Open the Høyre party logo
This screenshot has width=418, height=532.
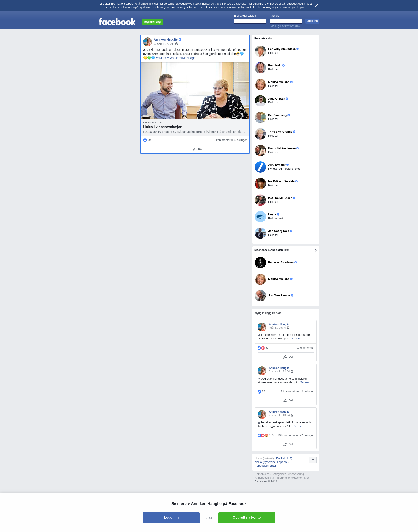point(260,217)
